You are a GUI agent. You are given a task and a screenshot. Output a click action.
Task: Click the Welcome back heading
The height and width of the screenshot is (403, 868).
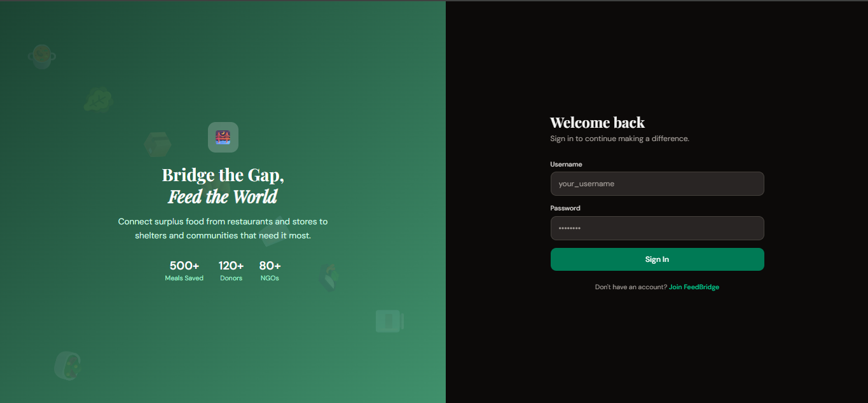coord(597,123)
